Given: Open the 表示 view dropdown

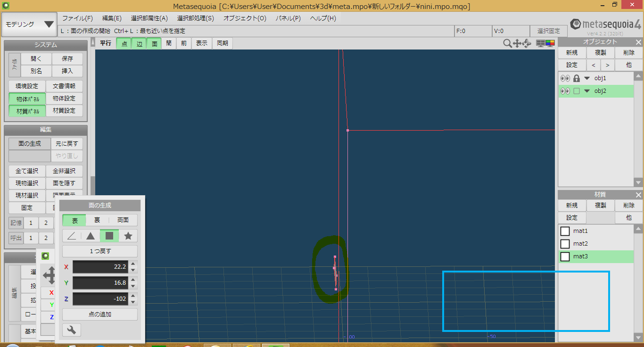Looking at the screenshot, I should tap(202, 43).
